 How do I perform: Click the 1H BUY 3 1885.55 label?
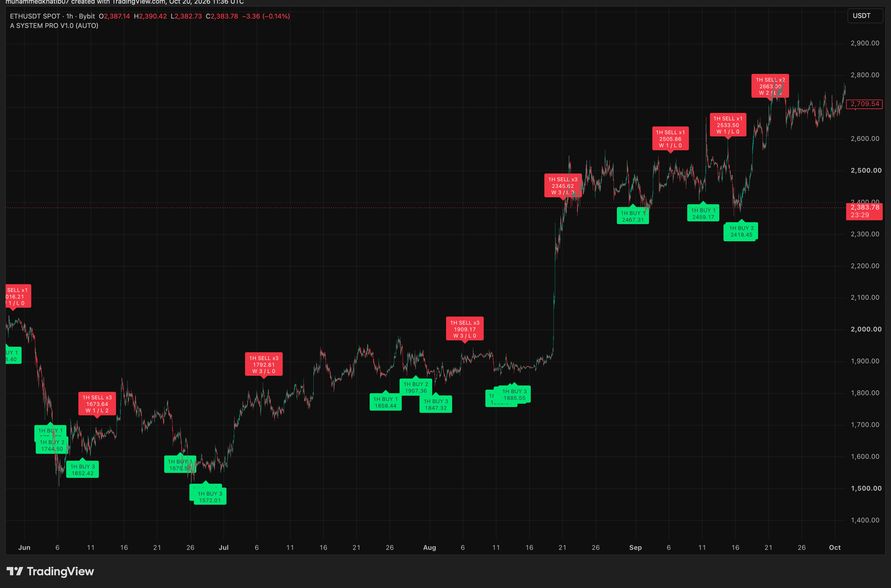coord(514,394)
